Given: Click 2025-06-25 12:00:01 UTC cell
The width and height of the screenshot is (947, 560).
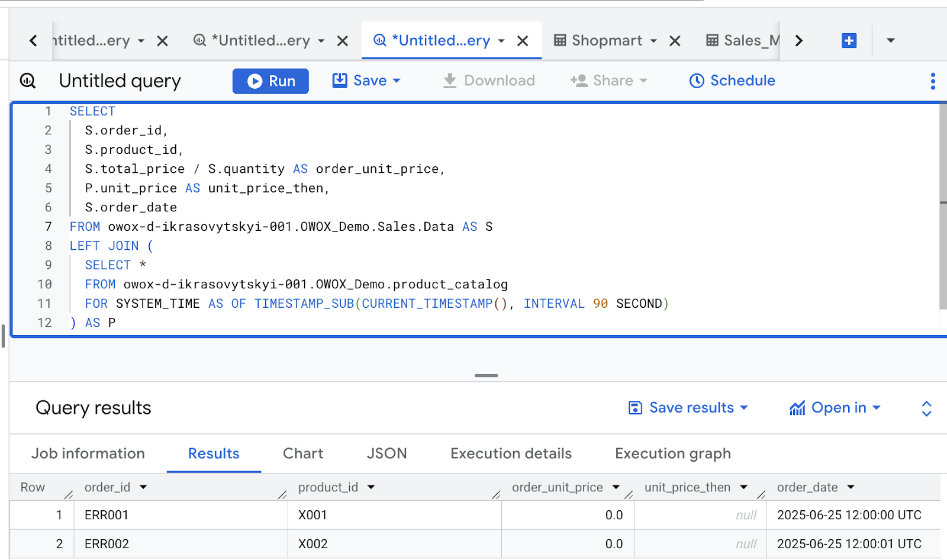Looking at the screenshot, I should (853, 544).
